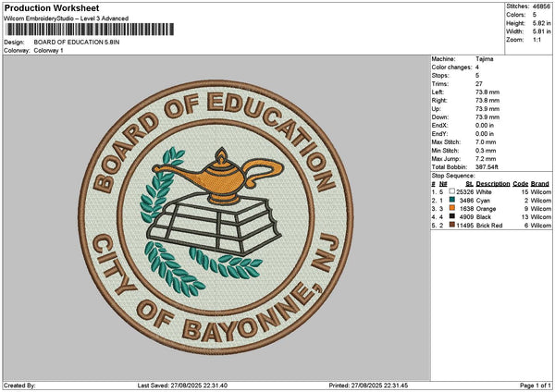Click the Colorway 1 value
Screen dimensions: 555x392
tap(48, 51)
